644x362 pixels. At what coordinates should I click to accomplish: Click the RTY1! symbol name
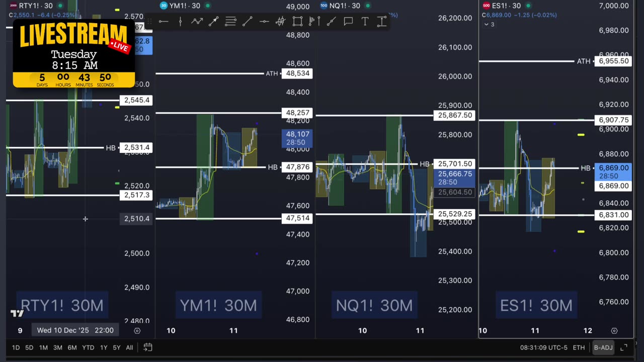point(29,6)
